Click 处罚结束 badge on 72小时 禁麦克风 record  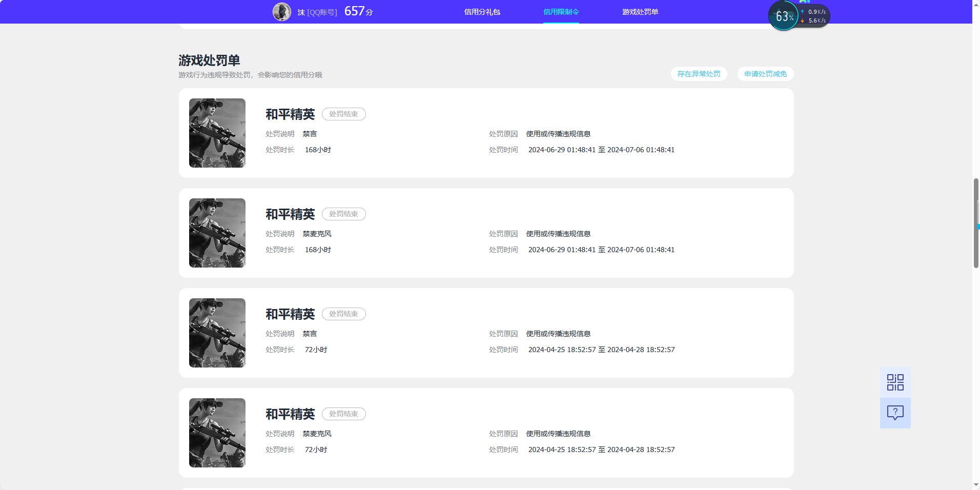343,414
